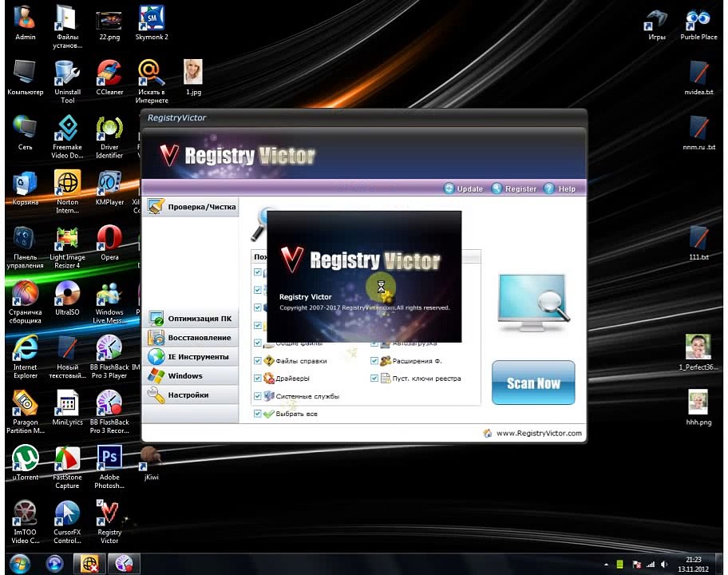Open Internet Explorer desktop shortcut
Viewport: 728px width, 575px height.
[25, 357]
